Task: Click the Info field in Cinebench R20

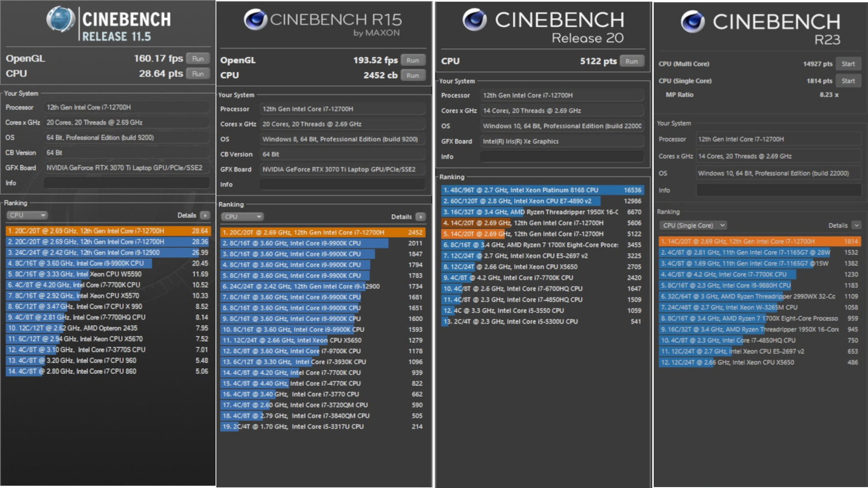Action: coord(561,157)
